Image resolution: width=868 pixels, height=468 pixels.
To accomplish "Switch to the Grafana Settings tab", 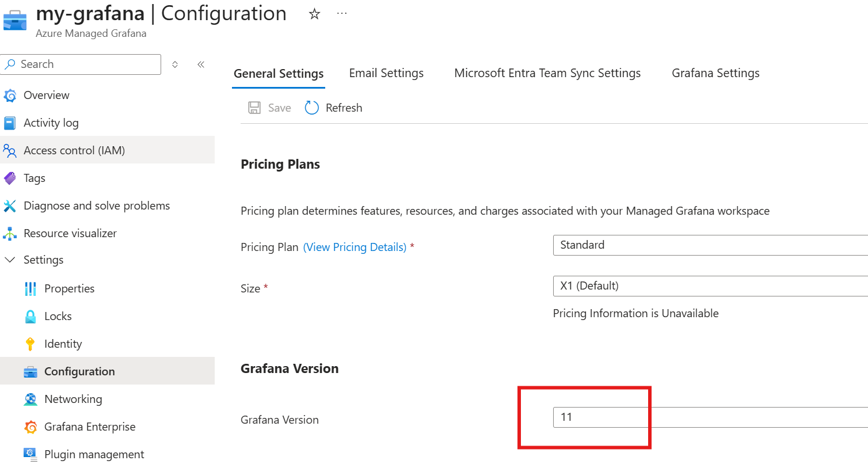I will click(x=715, y=73).
